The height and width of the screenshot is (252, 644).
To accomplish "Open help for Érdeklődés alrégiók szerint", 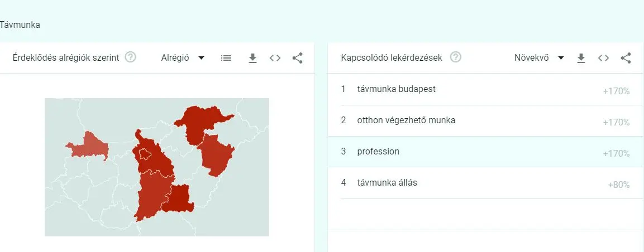I will 131,57.
